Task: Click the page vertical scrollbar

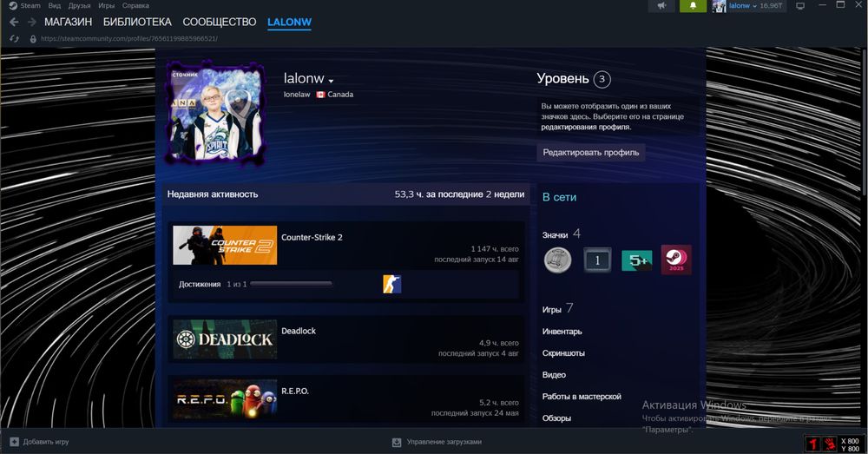Action: click(x=865, y=121)
